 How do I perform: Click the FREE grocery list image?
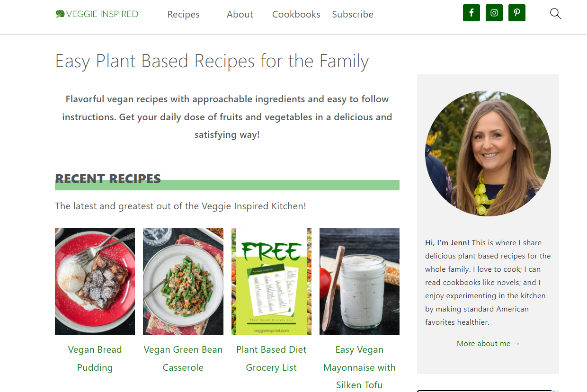click(271, 282)
